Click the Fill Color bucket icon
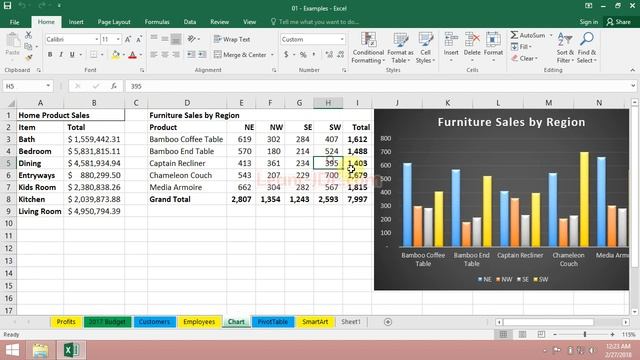 (116, 55)
